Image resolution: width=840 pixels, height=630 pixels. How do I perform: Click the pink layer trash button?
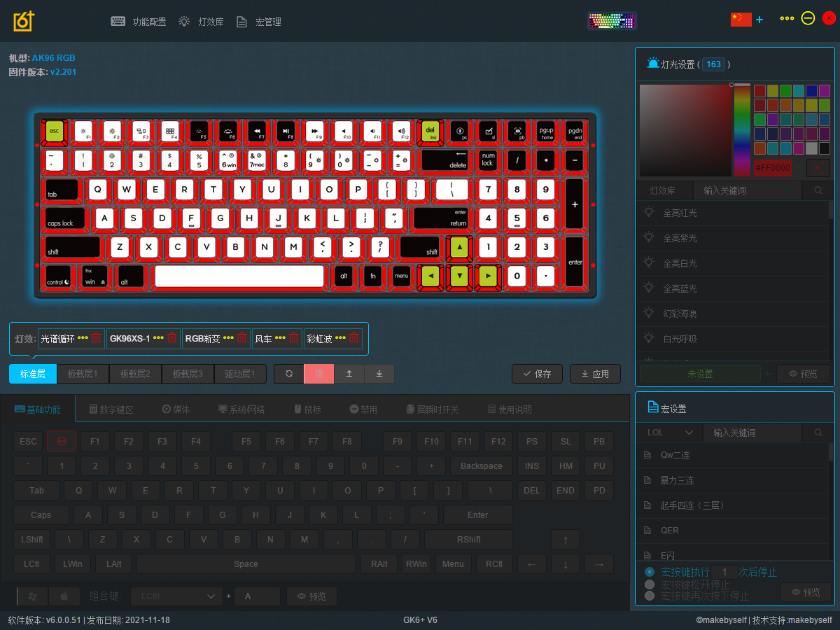pos(319,374)
